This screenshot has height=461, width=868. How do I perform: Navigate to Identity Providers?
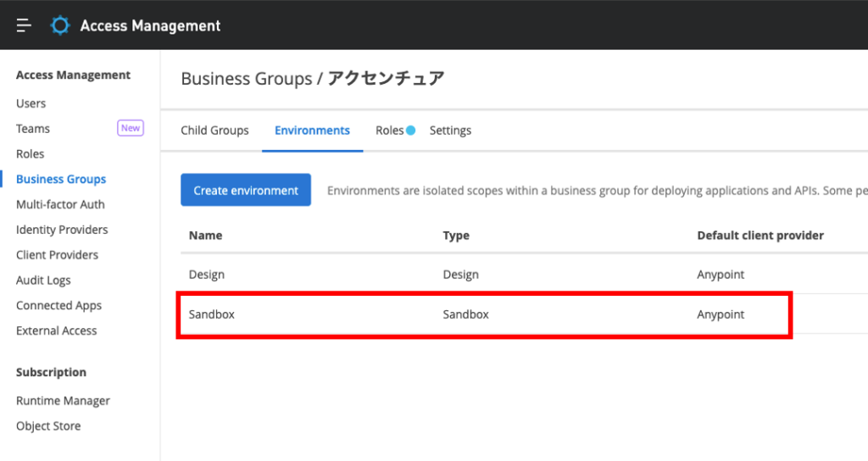(x=62, y=230)
